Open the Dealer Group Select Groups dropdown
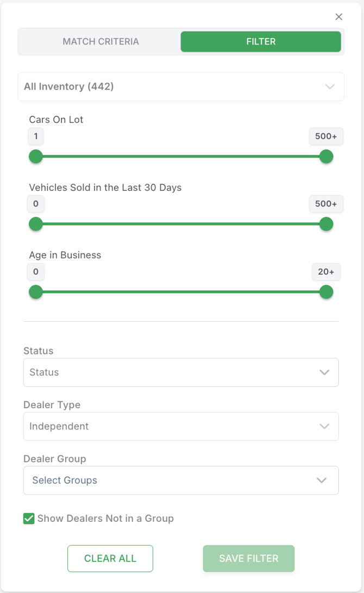 click(174, 480)
